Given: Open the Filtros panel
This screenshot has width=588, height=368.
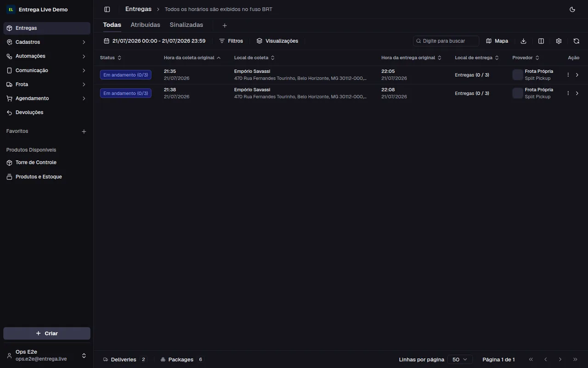Looking at the screenshot, I should (x=231, y=41).
